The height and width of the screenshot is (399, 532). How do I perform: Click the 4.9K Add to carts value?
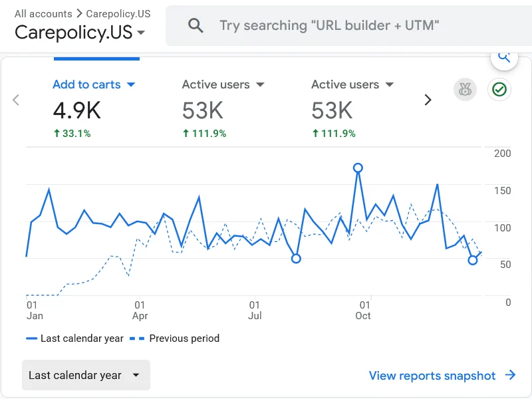77,110
